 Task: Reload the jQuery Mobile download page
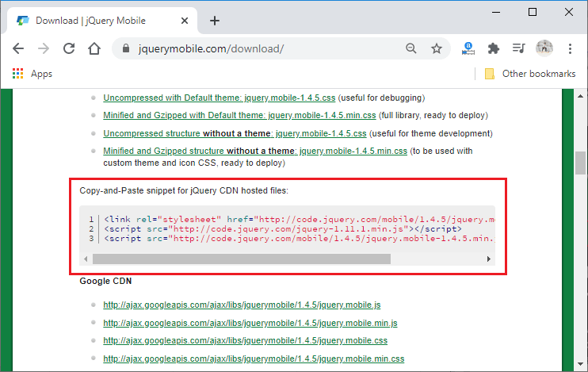pos(69,48)
